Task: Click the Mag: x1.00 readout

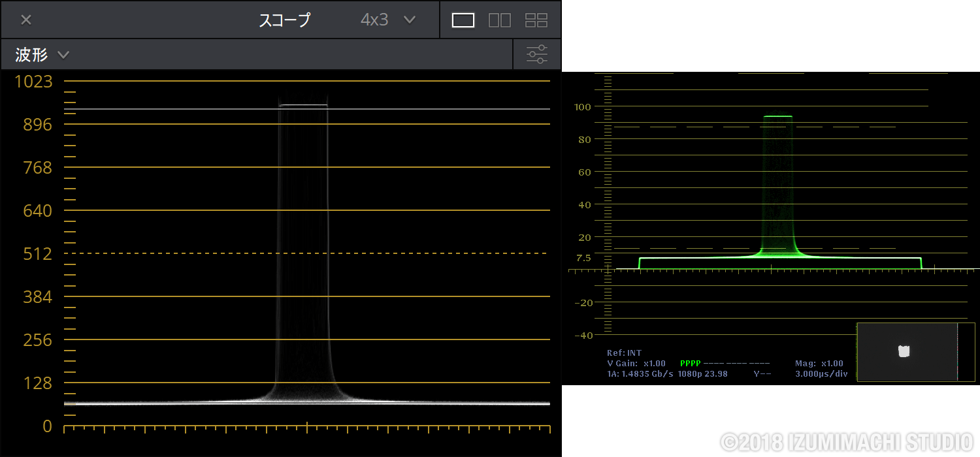Action: tap(819, 364)
